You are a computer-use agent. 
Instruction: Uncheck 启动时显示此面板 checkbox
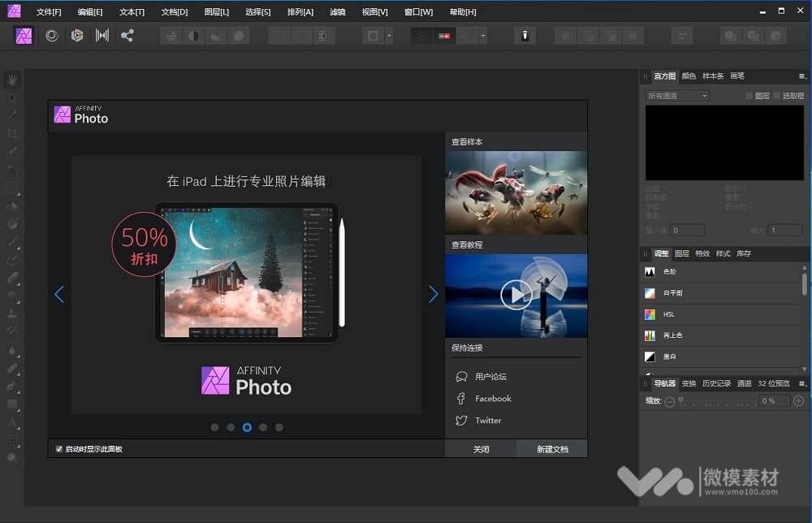coord(59,449)
